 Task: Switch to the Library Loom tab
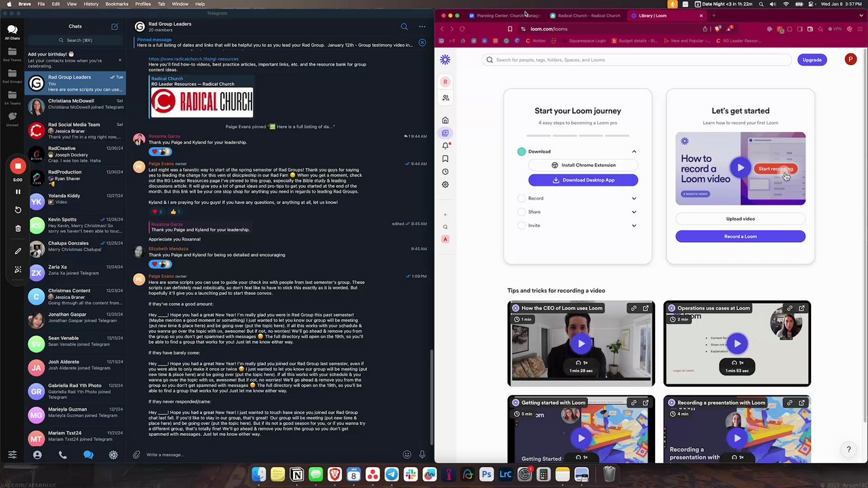(x=666, y=16)
